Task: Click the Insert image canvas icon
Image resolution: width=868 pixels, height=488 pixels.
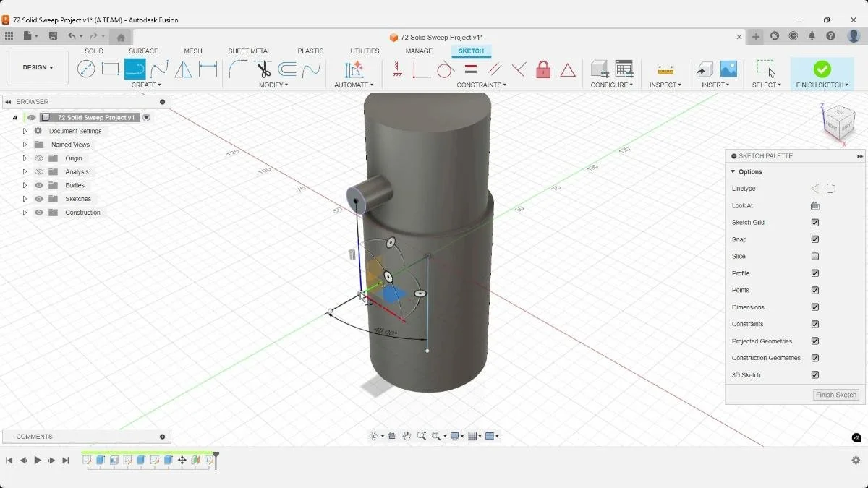Action: [x=728, y=69]
